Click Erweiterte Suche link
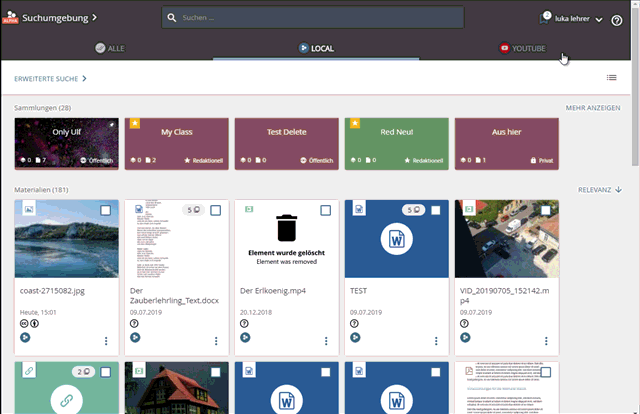 point(50,78)
